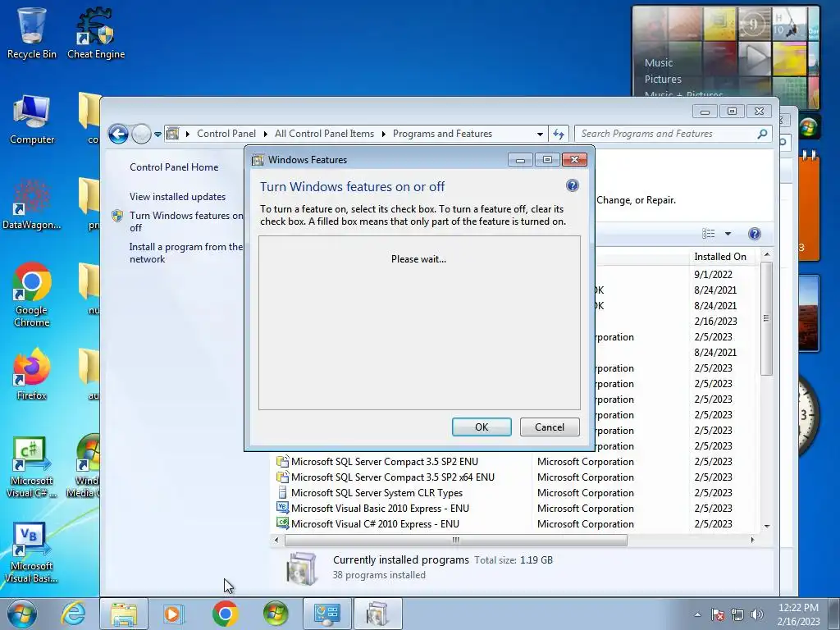Viewport: 840px width, 630px height.
Task: Open the network tray icon
Action: pyautogui.click(x=737, y=614)
